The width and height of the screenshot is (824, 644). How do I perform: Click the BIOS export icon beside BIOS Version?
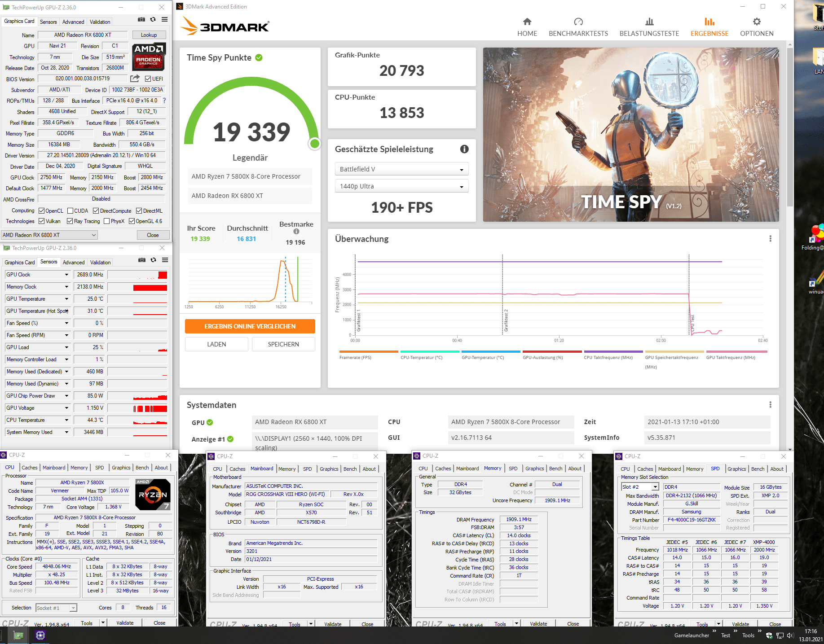coord(135,79)
